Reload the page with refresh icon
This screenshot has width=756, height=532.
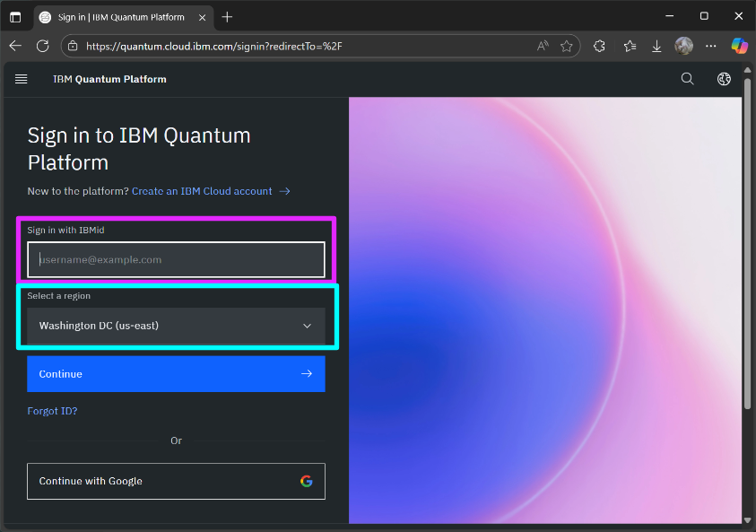click(43, 46)
